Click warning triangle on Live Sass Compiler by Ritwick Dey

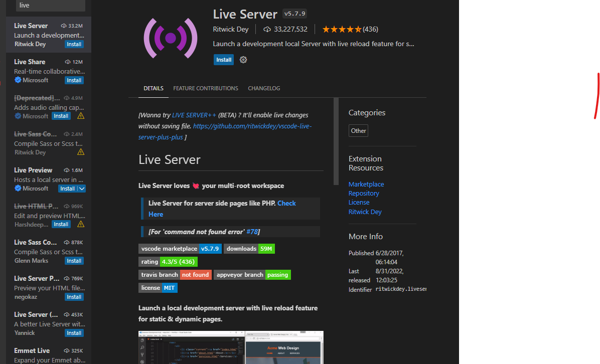(81, 152)
